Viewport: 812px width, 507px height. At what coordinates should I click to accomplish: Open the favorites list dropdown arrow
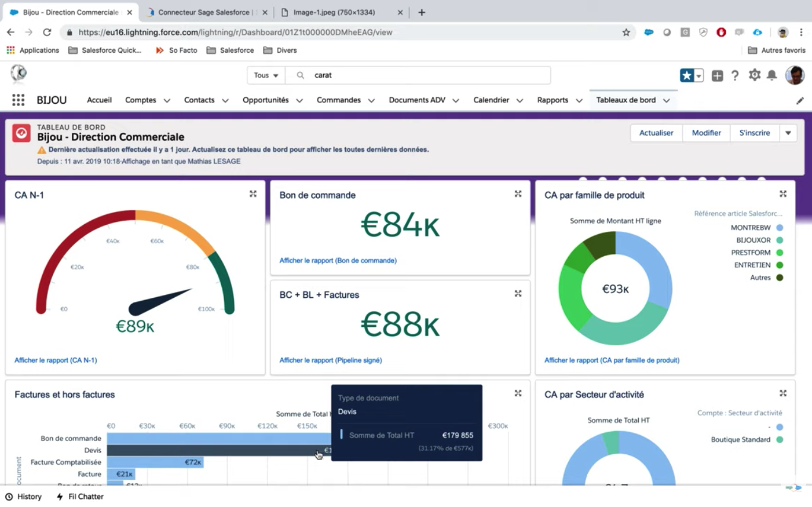click(699, 75)
